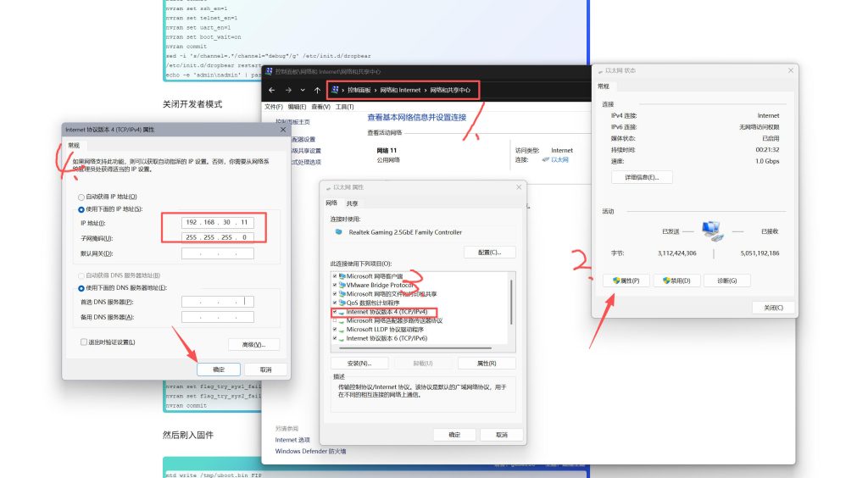
Task: Click 禁用(D) button in 以太网 状态
Action: pyautogui.click(x=676, y=281)
